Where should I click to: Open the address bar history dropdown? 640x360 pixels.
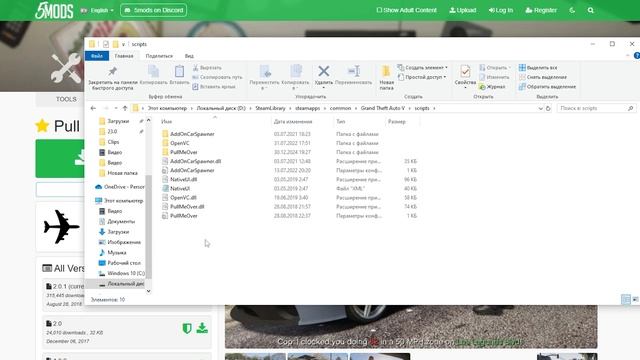pos(540,108)
